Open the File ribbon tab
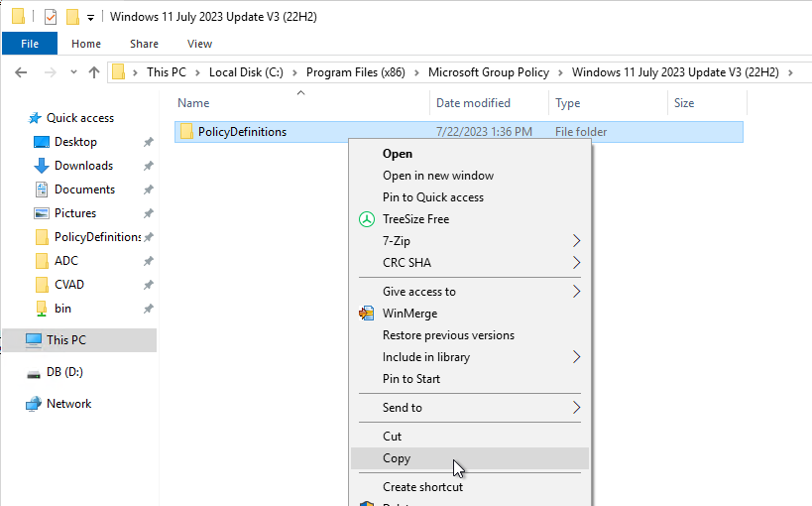Screen dimensions: 812x506 30,44
